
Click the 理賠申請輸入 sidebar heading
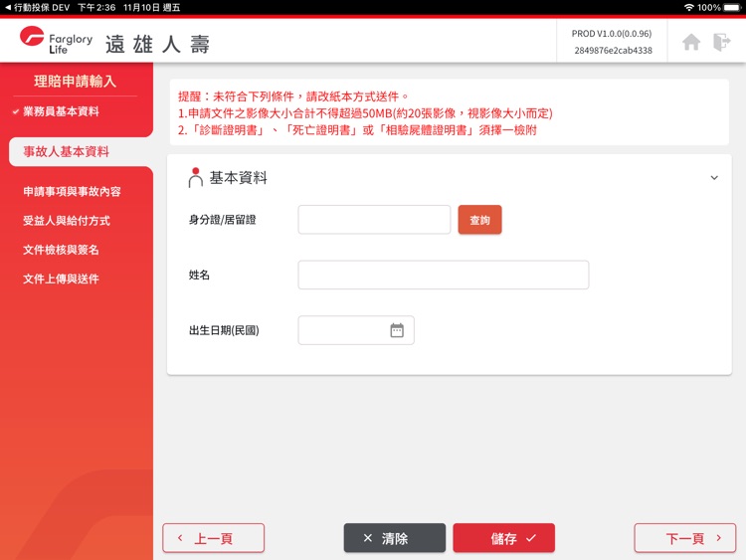coord(76,82)
